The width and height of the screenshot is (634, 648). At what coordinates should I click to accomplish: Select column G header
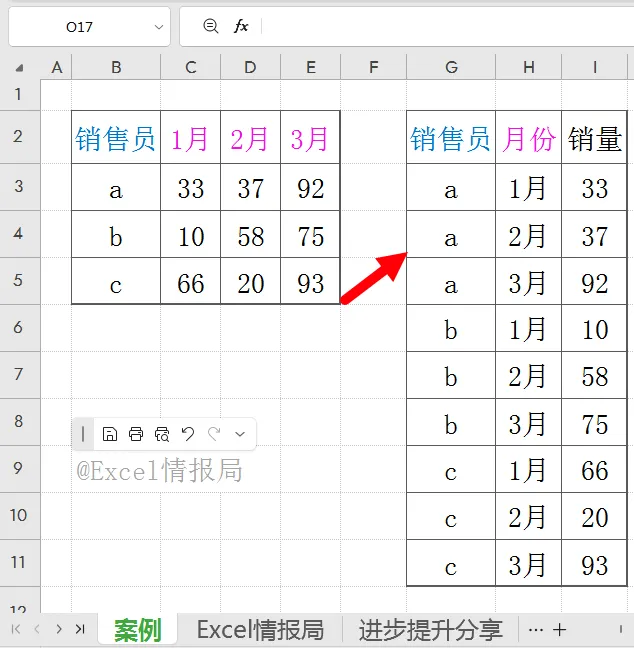tap(451, 67)
